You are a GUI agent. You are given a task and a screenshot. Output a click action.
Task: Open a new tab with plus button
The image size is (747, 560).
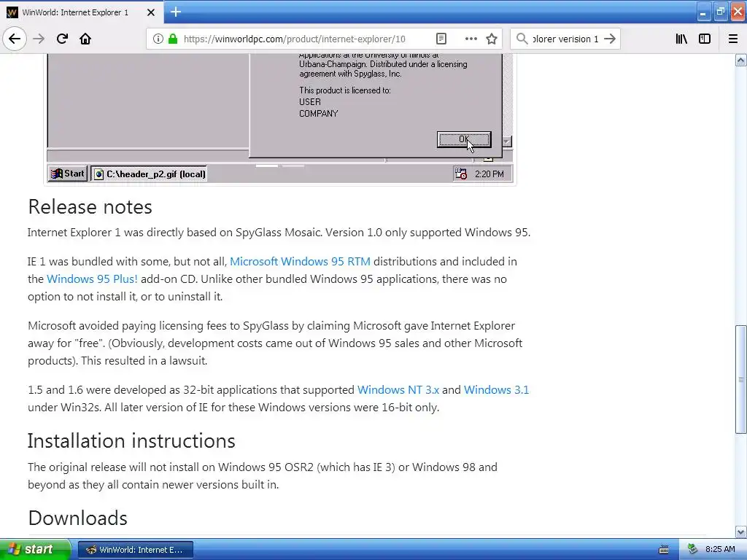pos(176,12)
